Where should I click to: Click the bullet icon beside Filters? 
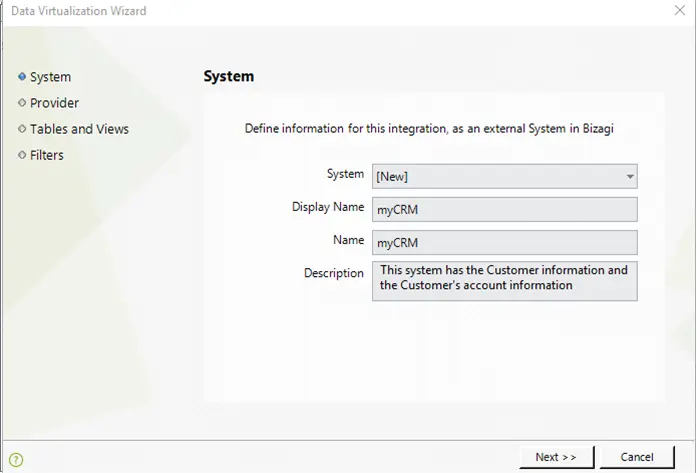(22, 155)
